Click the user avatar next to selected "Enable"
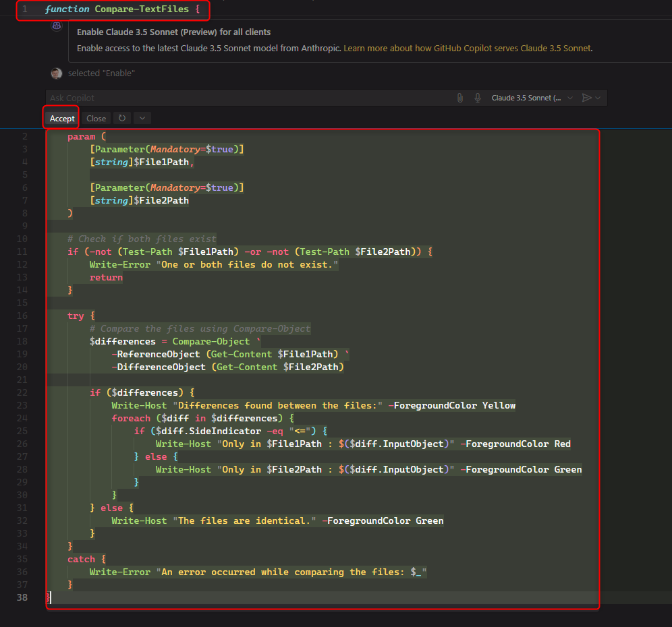Viewport: 672px width, 627px height. 57,73
